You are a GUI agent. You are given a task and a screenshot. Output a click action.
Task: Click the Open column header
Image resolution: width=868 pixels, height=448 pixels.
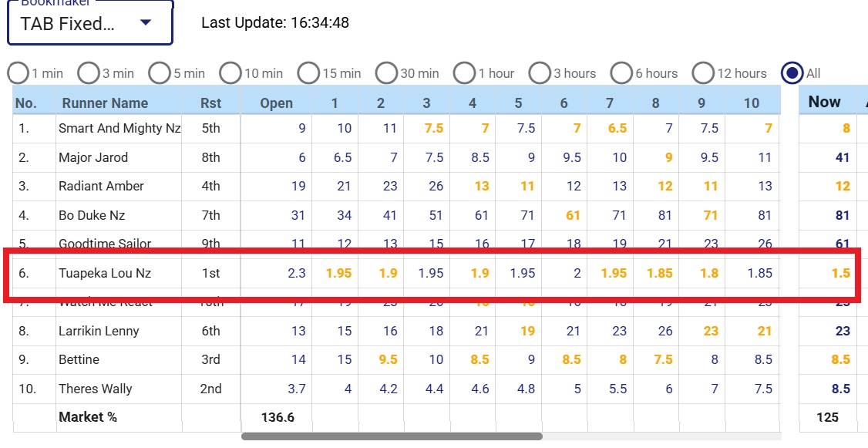(276, 103)
